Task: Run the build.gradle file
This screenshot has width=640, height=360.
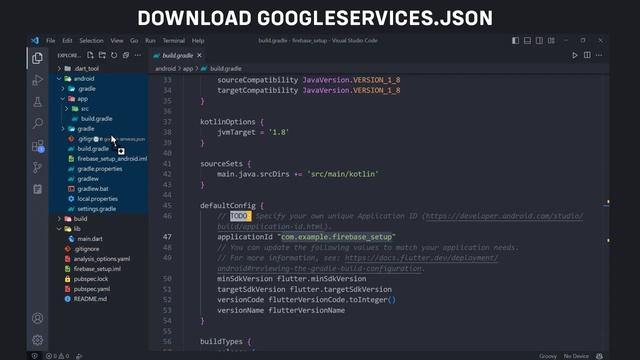Action: click(x=575, y=55)
